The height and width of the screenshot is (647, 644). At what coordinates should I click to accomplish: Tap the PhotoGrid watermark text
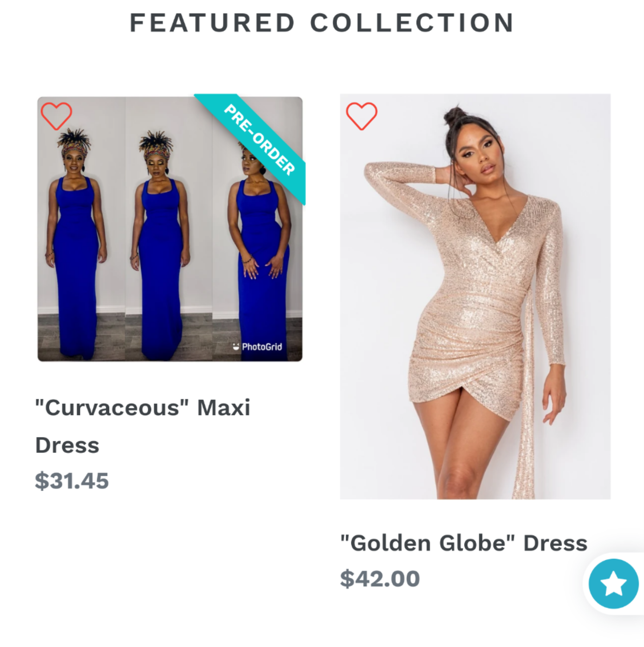262,347
